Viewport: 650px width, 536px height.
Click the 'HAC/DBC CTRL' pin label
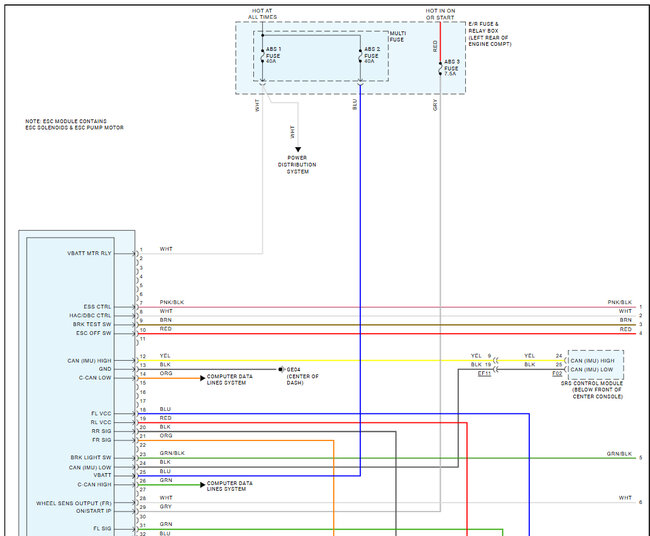coord(90,315)
